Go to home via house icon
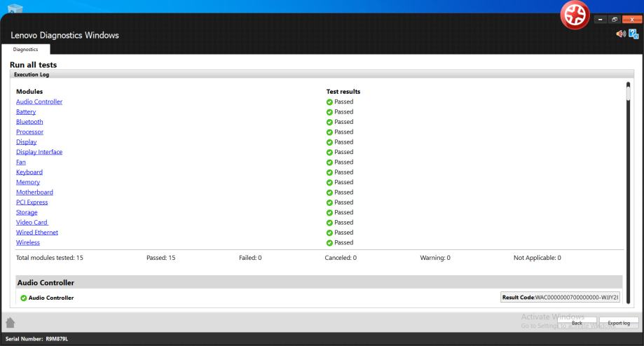644x346 pixels. pos(11,323)
